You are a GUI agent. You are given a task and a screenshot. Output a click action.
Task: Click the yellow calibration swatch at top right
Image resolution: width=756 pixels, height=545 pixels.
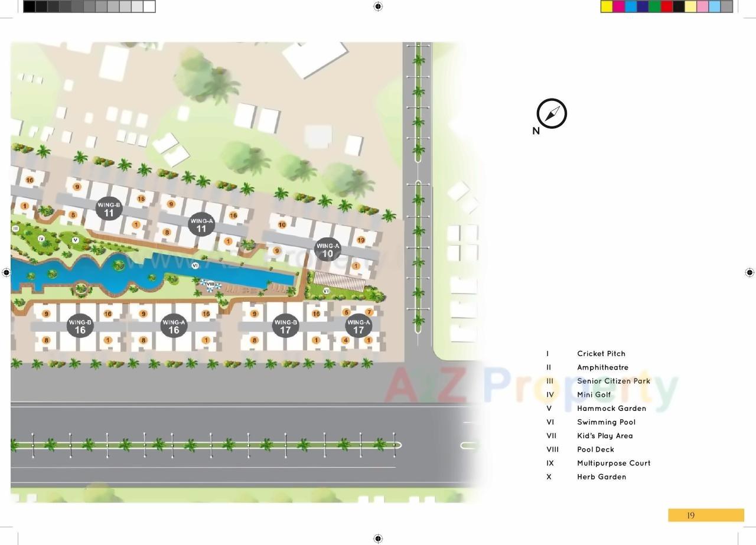[605, 6]
